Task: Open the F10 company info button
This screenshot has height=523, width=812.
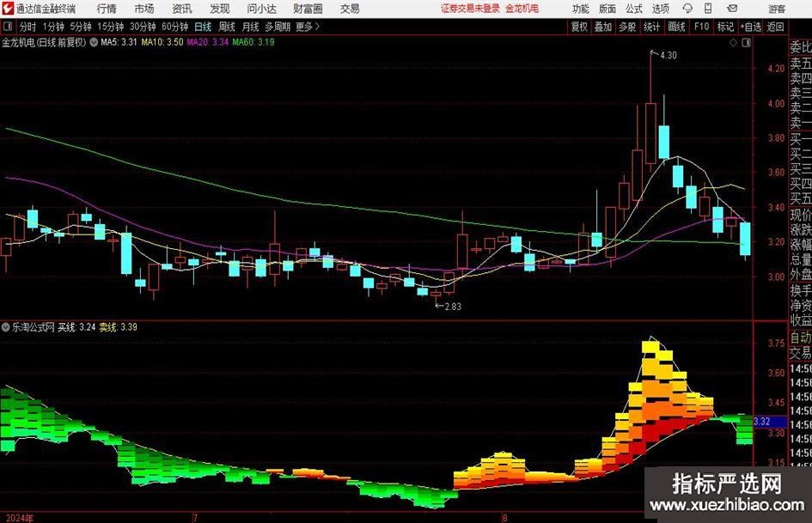Action: click(702, 27)
